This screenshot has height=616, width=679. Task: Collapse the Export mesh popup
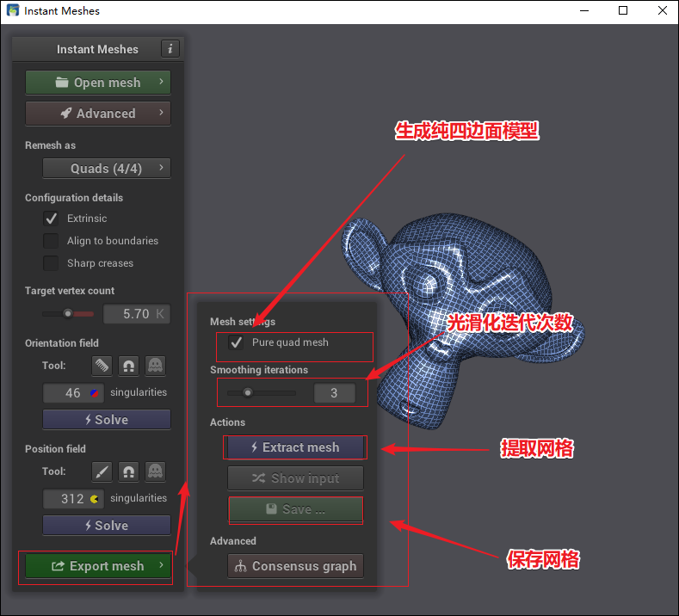98,566
